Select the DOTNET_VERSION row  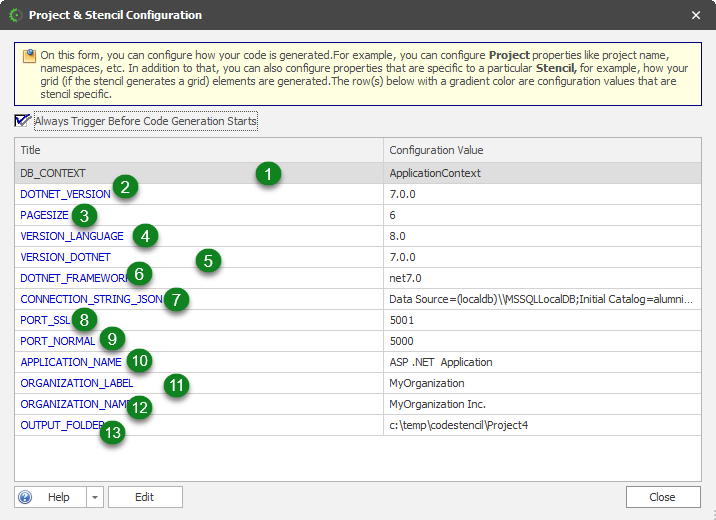pyautogui.click(x=64, y=194)
